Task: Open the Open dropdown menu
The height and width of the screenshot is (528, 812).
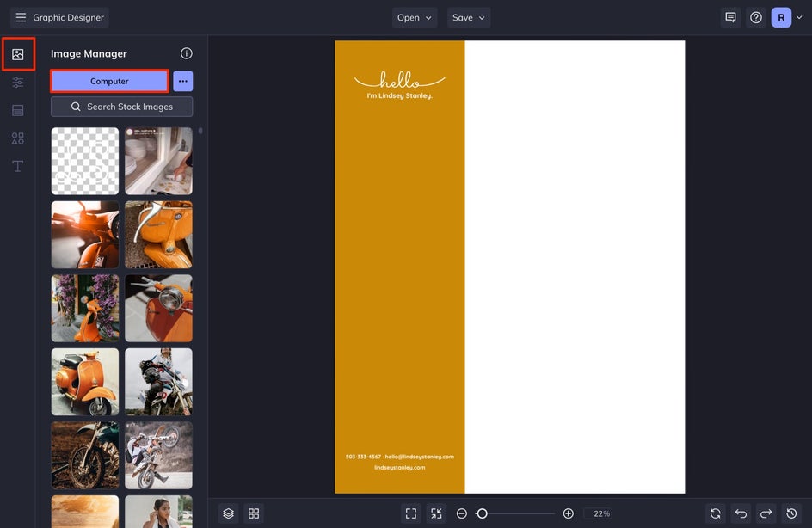Action: click(x=415, y=17)
